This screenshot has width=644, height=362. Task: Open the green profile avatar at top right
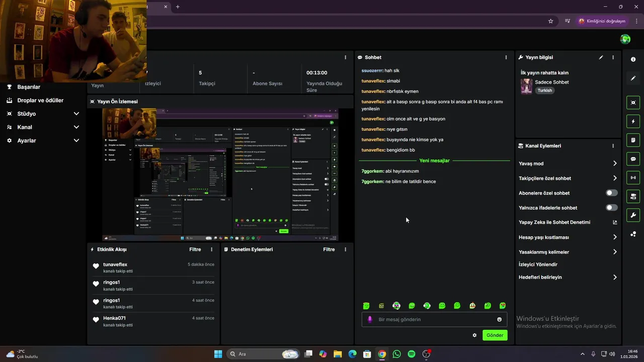tap(625, 39)
